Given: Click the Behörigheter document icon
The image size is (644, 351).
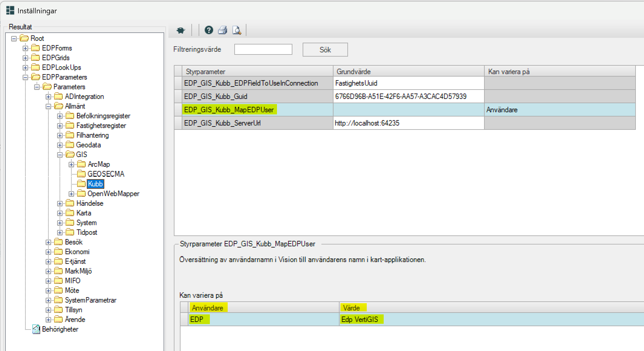Looking at the screenshot, I should pos(36,329).
